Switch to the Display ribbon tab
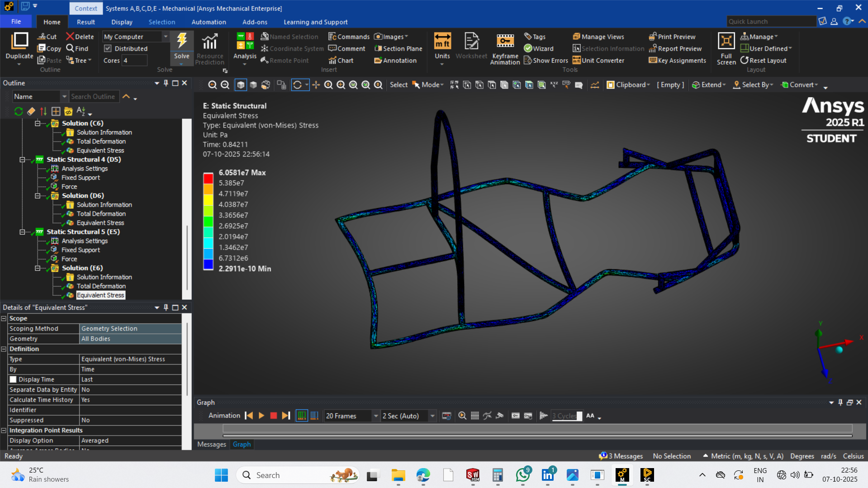 122,22
